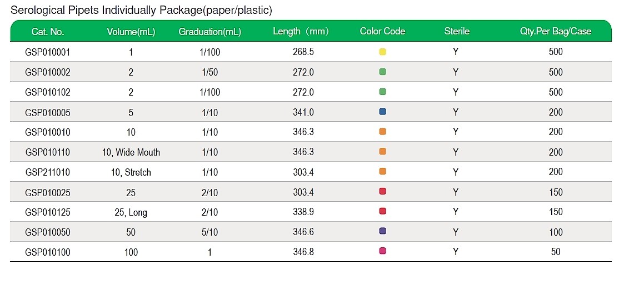Click the 5/10 graduation cell
644x284 pixels.
209,232
